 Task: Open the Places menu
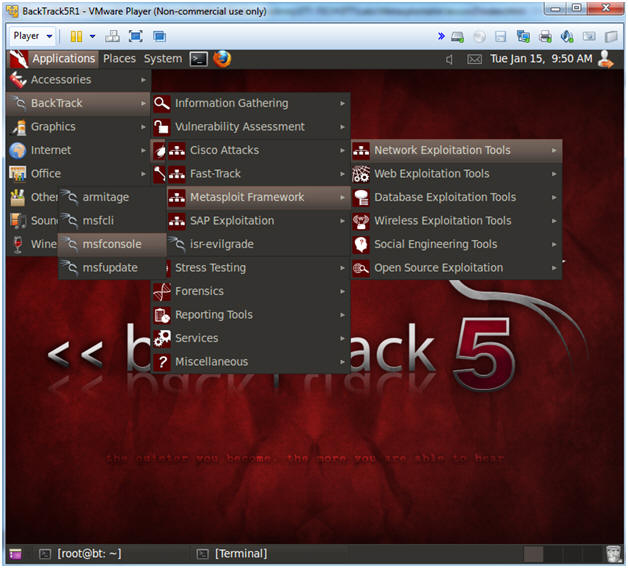(119, 59)
